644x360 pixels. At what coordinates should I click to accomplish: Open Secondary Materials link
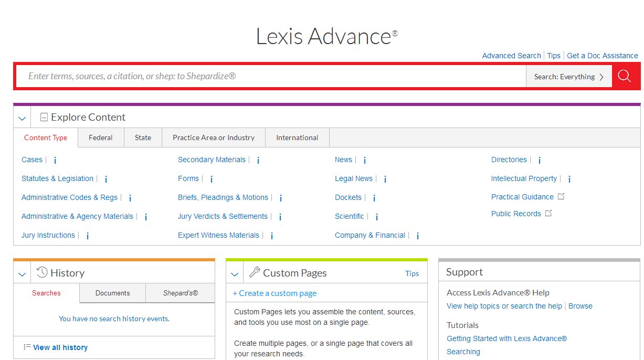pos(212,160)
